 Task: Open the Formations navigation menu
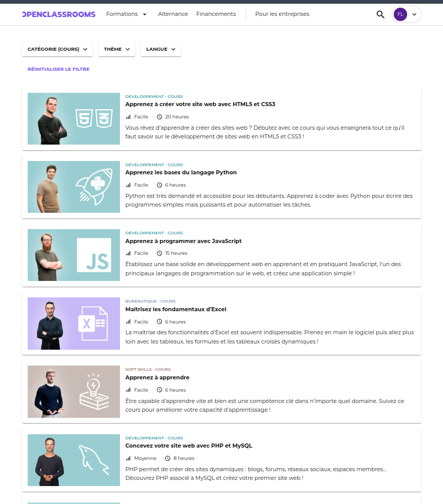[x=126, y=14]
